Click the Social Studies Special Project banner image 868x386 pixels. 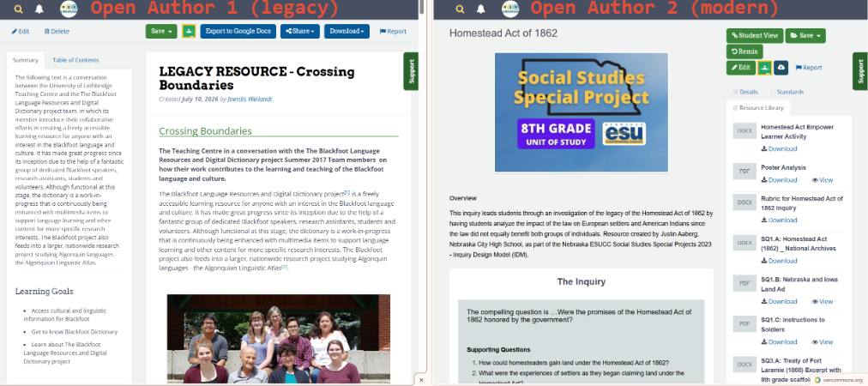coord(582,112)
